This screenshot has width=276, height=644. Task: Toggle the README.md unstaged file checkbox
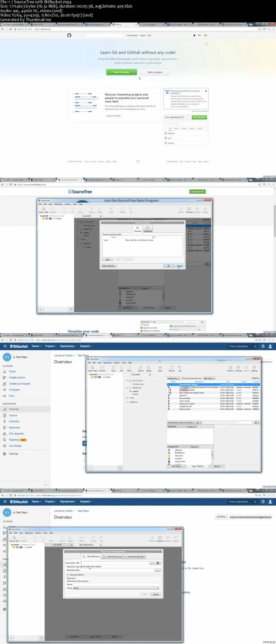click(169, 453)
